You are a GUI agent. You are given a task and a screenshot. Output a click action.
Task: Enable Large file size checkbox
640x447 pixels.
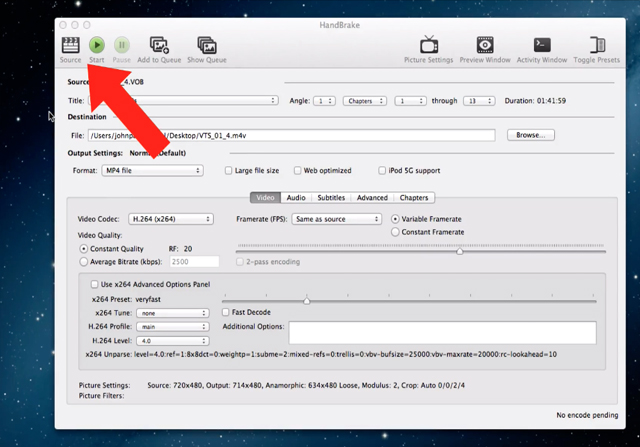click(229, 171)
